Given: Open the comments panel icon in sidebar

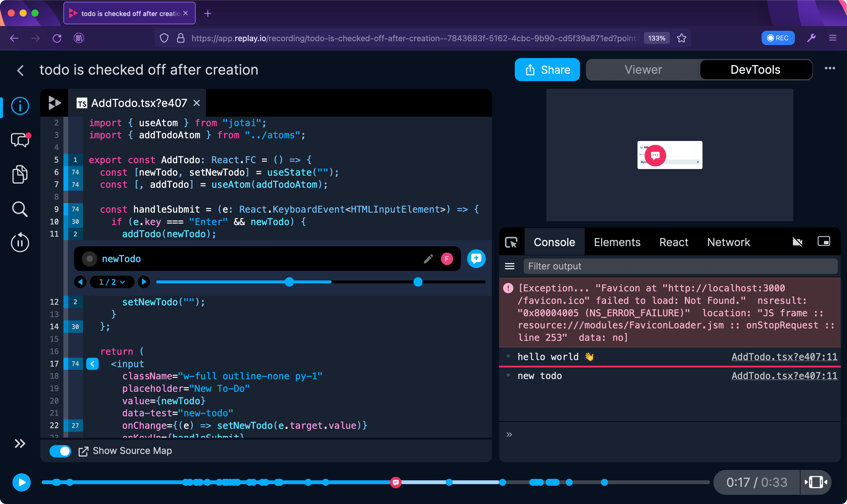Looking at the screenshot, I should [20, 139].
